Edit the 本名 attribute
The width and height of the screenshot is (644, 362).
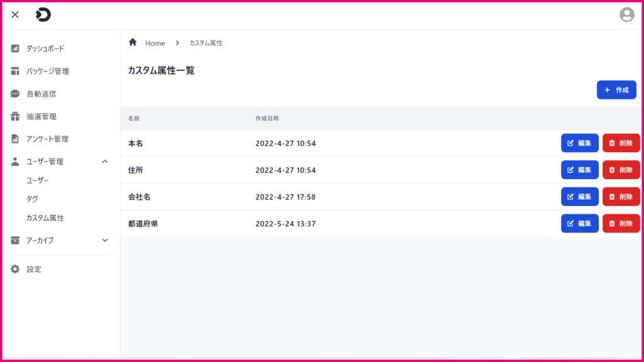pyautogui.click(x=579, y=143)
